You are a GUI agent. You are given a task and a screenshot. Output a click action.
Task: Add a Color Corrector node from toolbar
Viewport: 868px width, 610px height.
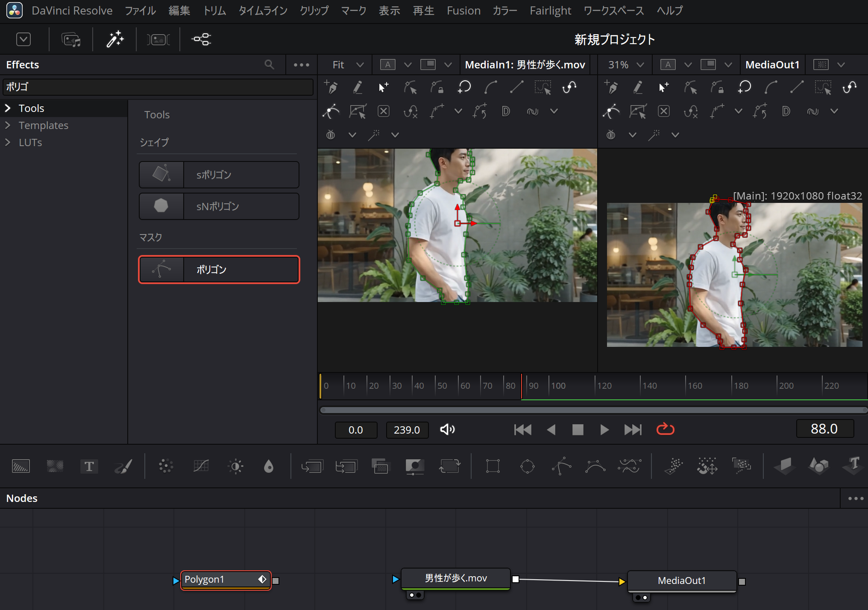coord(166,466)
